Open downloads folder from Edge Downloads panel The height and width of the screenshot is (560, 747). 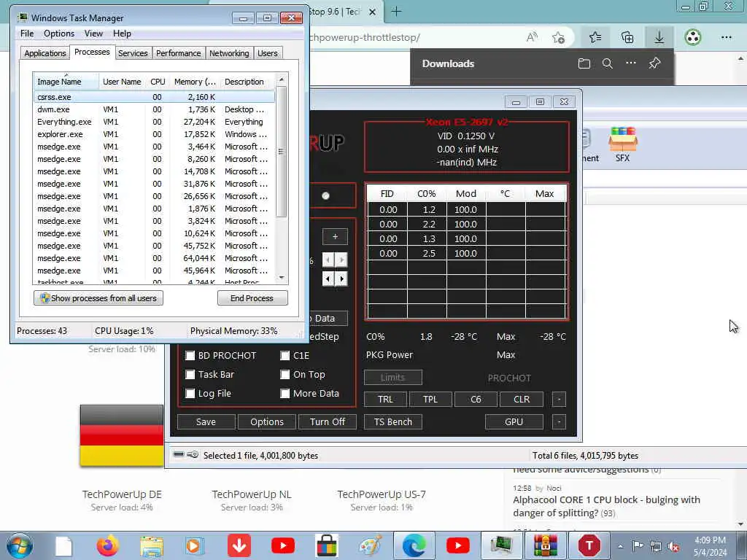(584, 63)
